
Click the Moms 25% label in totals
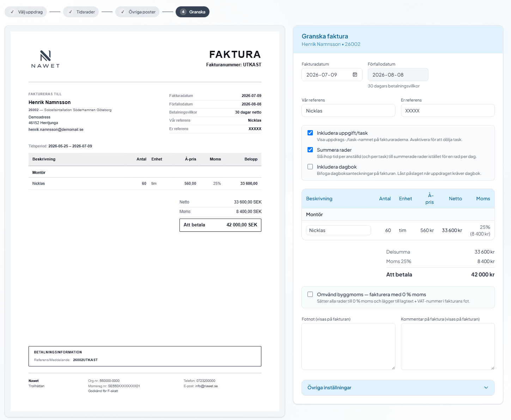click(399, 261)
